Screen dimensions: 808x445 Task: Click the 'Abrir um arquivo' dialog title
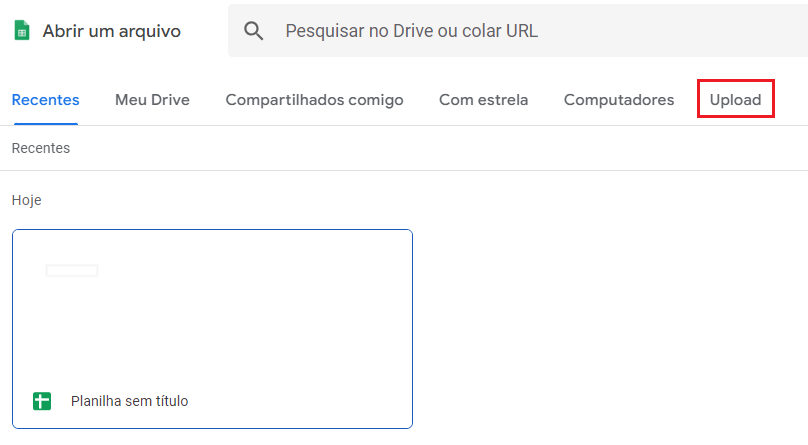point(111,31)
